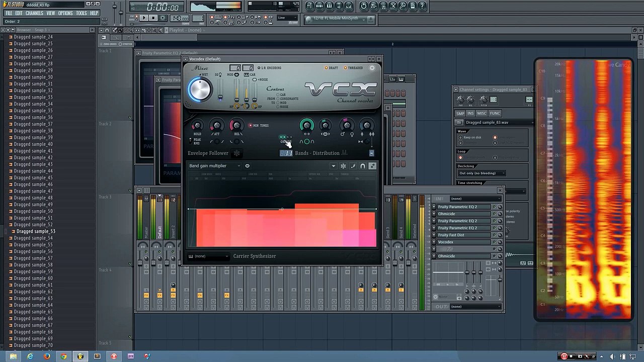Open Band gain multiplier dropdown

[215, 166]
